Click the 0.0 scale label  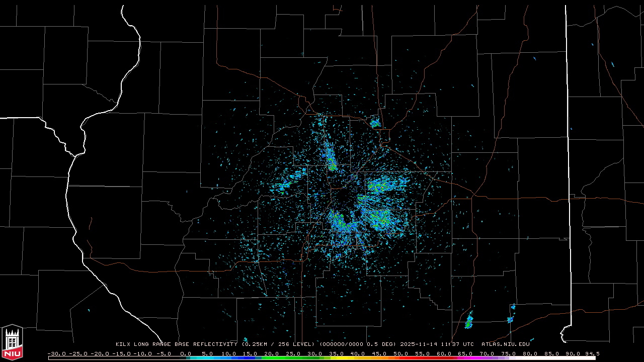coord(186,353)
